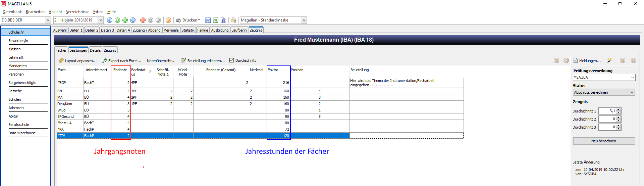Open the Bearbeiten menu

pyautogui.click(x=35, y=12)
